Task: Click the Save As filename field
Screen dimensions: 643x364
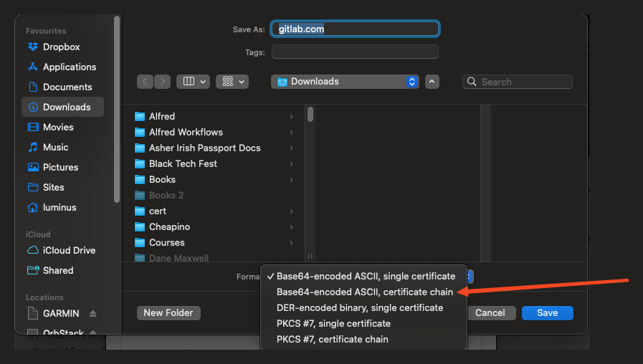Action: click(x=355, y=29)
